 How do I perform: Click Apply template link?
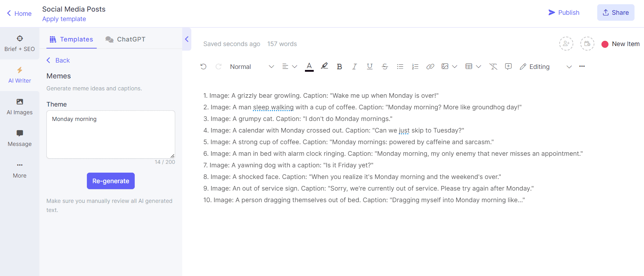click(64, 19)
